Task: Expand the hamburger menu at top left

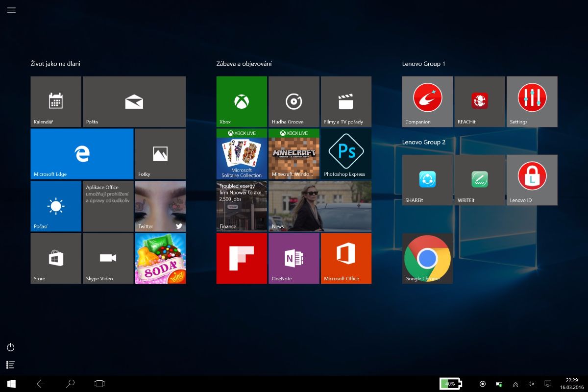Action: [11, 10]
